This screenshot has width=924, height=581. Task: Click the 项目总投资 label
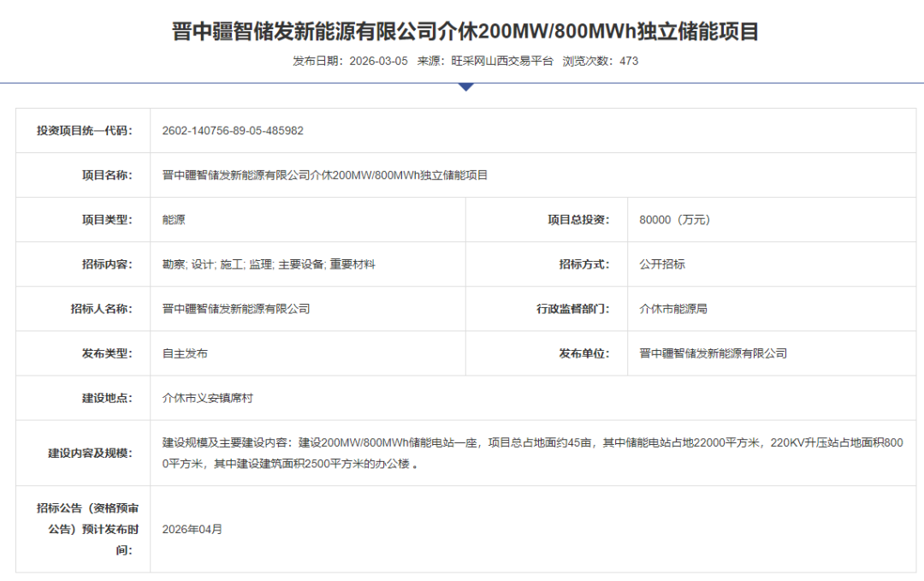pos(578,220)
